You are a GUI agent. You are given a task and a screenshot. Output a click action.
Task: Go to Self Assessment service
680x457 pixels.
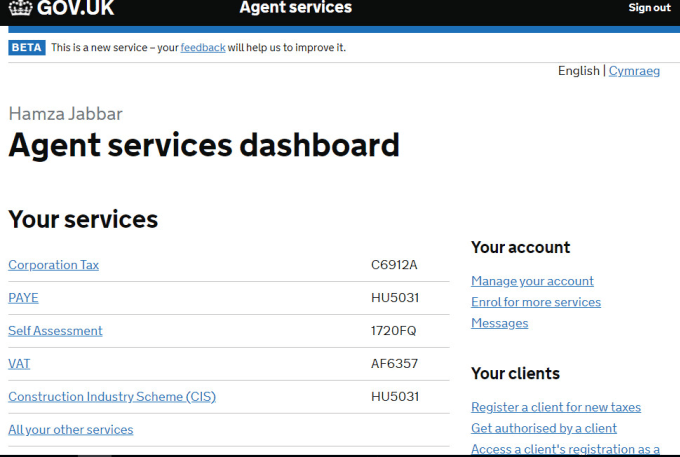[55, 331]
